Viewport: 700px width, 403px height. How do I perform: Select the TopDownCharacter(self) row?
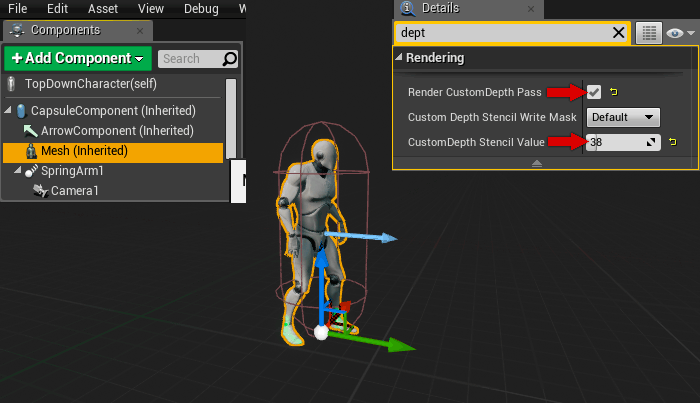113,84
